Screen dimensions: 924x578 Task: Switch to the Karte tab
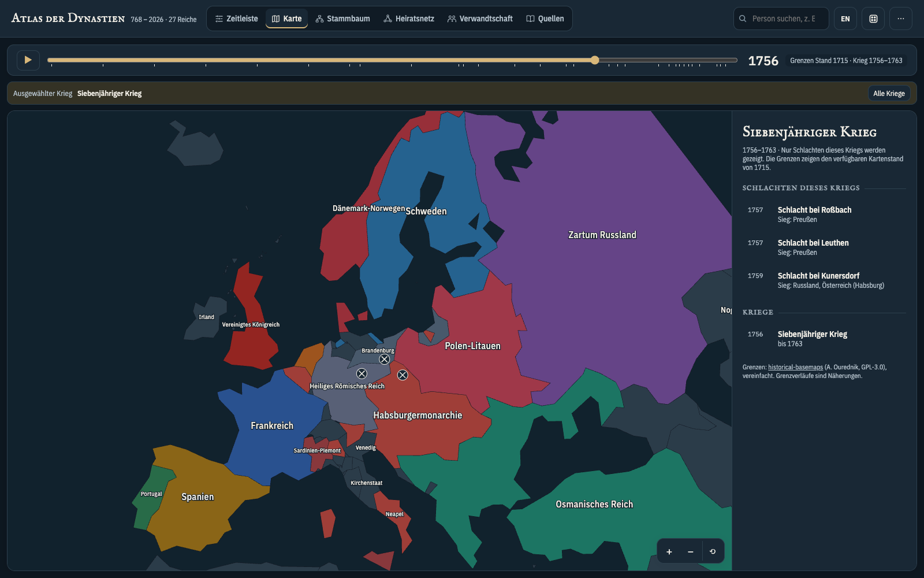tap(286, 18)
